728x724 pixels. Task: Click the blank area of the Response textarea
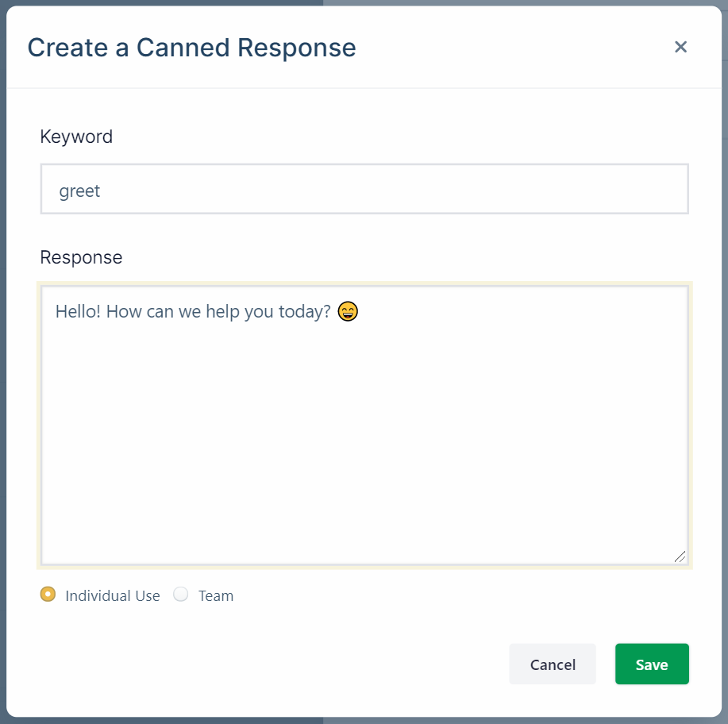pos(364,445)
